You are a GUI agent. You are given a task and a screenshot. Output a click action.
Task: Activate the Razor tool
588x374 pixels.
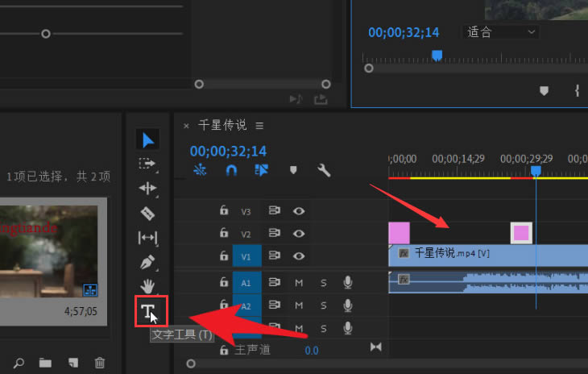[148, 213]
